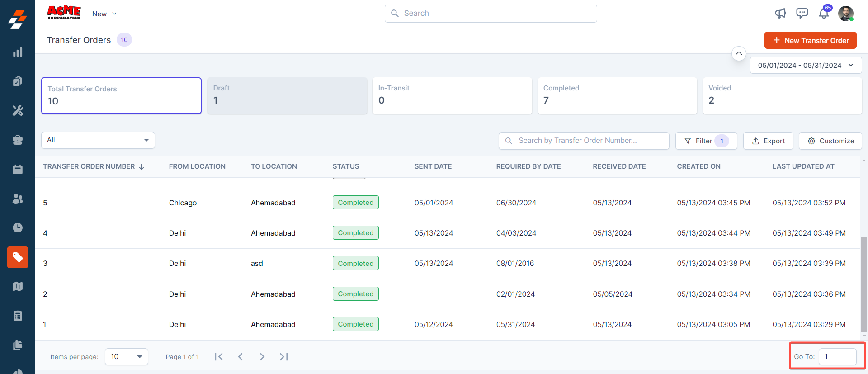Select the Completed summary card
868x374 pixels.
pos(617,95)
